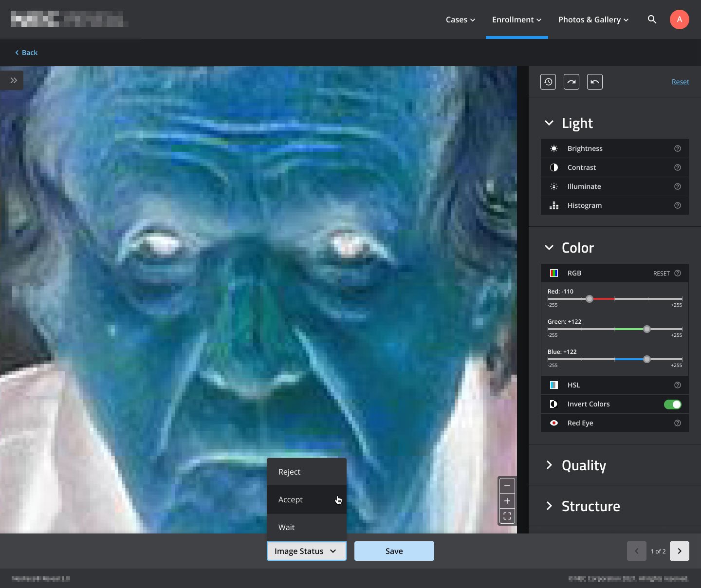Collapse the Light section
Viewport: 701px width, 588px height.
[549, 123]
